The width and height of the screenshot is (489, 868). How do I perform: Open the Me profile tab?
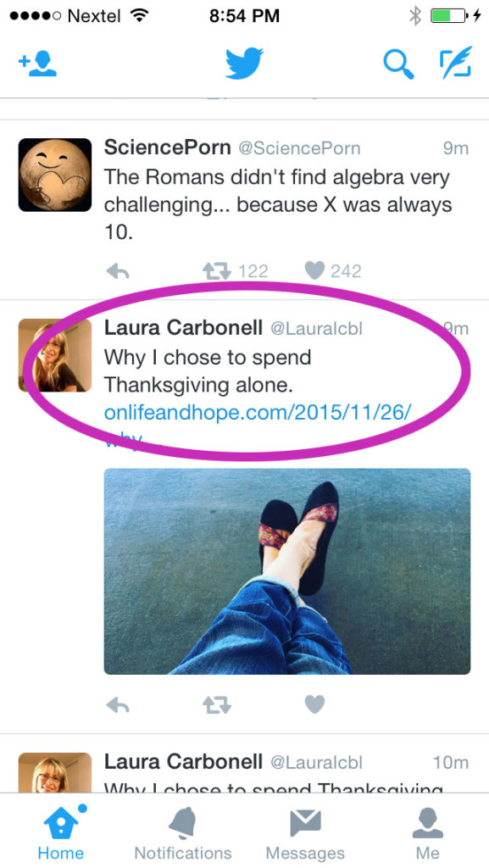[x=428, y=832]
